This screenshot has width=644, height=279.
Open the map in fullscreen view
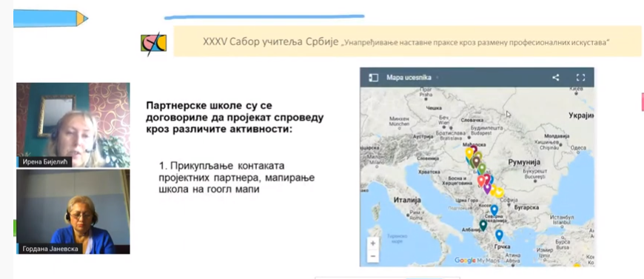pos(580,77)
